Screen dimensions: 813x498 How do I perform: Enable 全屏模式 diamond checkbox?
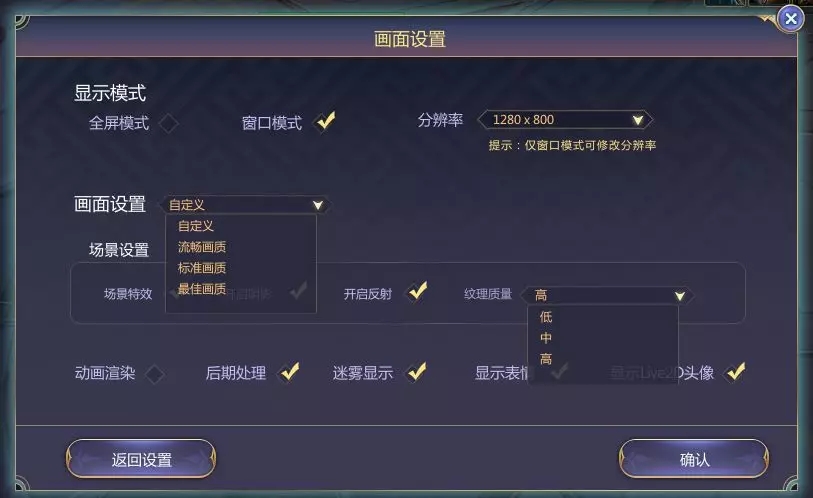click(x=169, y=123)
